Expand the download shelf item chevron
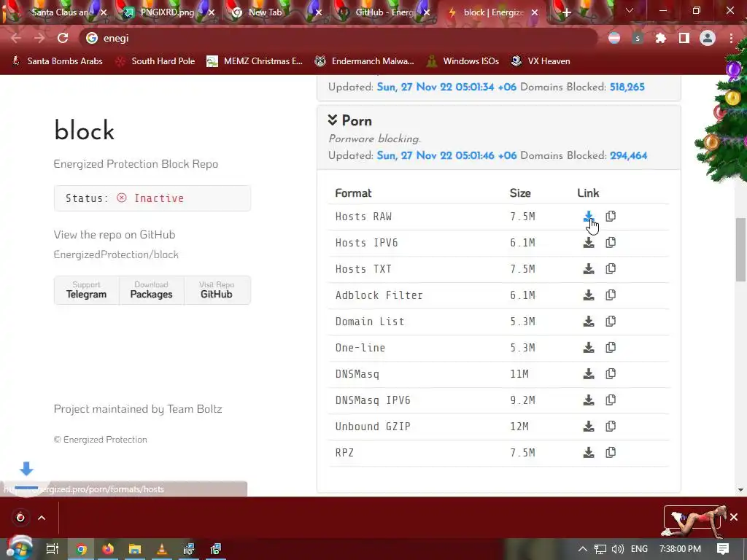Image resolution: width=747 pixels, height=560 pixels. 42,518
